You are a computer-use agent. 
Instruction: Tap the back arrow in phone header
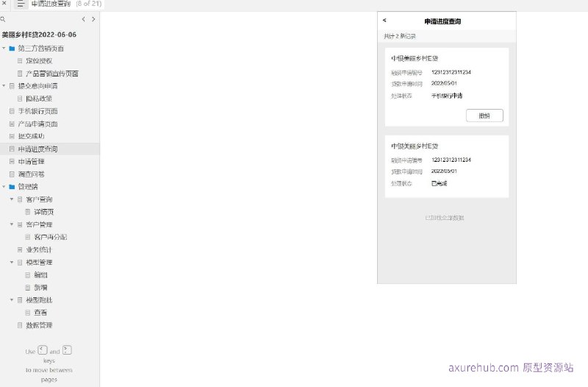[384, 21]
